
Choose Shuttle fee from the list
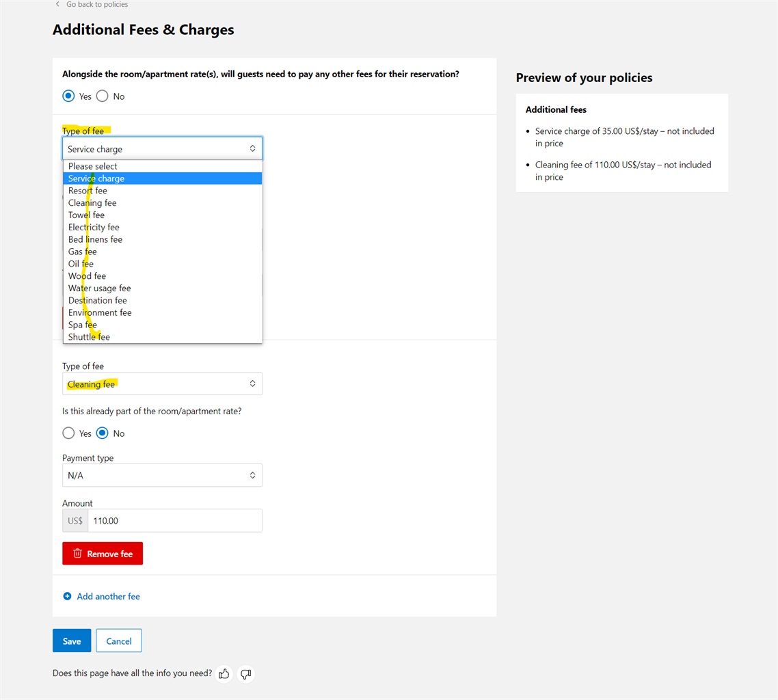89,337
